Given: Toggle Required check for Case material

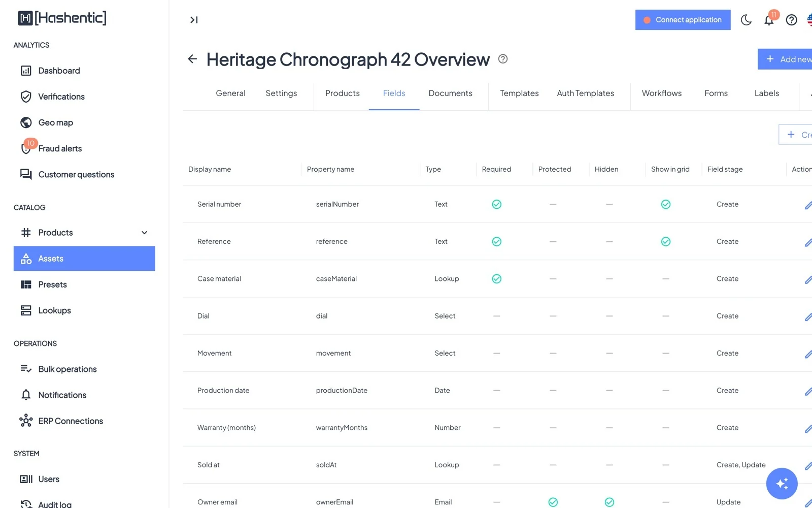Looking at the screenshot, I should click(x=496, y=278).
